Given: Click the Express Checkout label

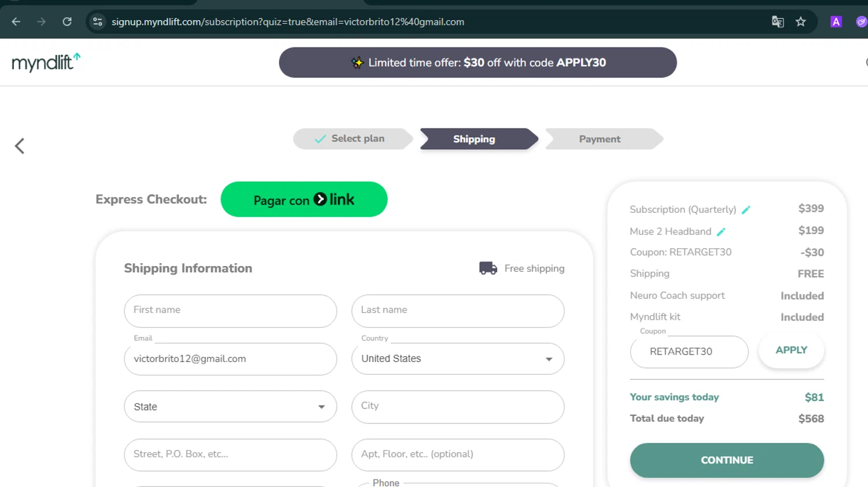Looking at the screenshot, I should pyautogui.click(x=151, y=200).
